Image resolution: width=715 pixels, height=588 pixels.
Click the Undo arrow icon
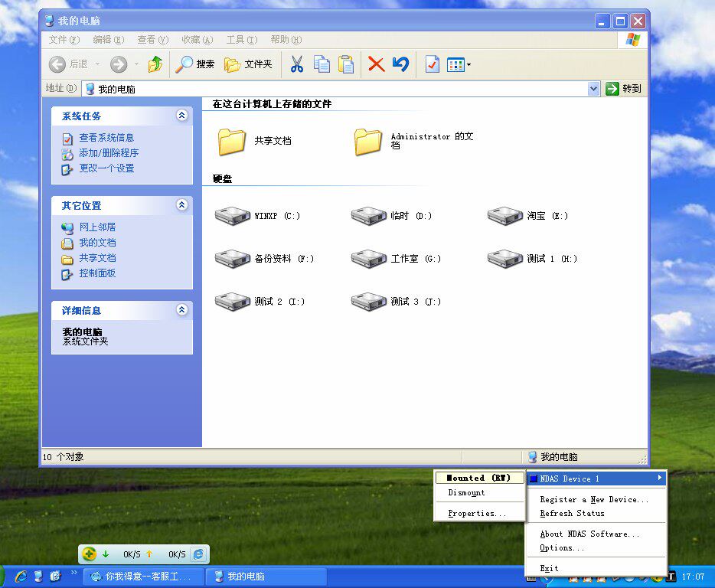coord(401,64)
